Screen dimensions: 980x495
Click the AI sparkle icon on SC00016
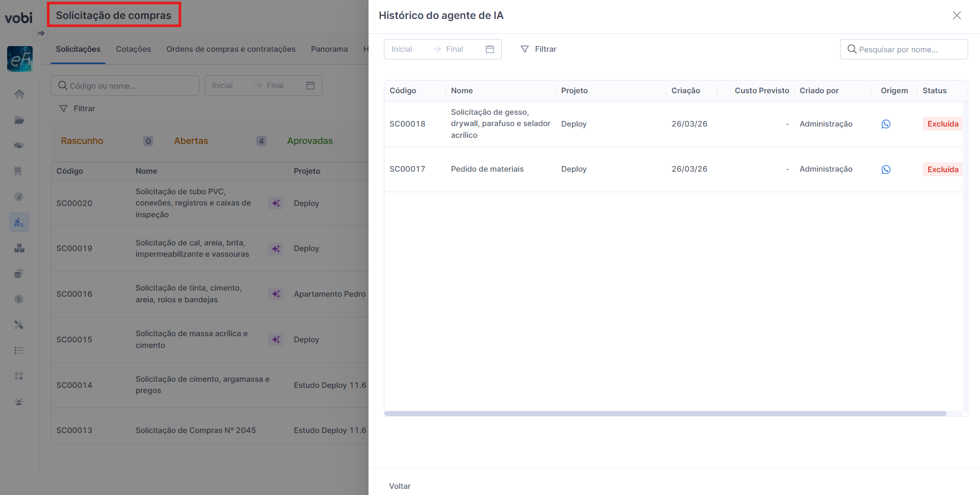[x=276, y=294]
